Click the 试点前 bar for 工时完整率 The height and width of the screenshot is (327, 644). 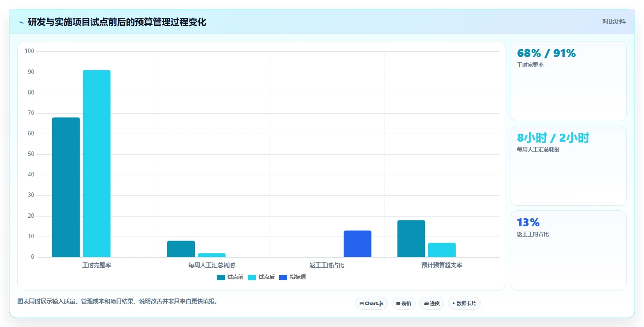pyautogui.click(x=66, y=187)
